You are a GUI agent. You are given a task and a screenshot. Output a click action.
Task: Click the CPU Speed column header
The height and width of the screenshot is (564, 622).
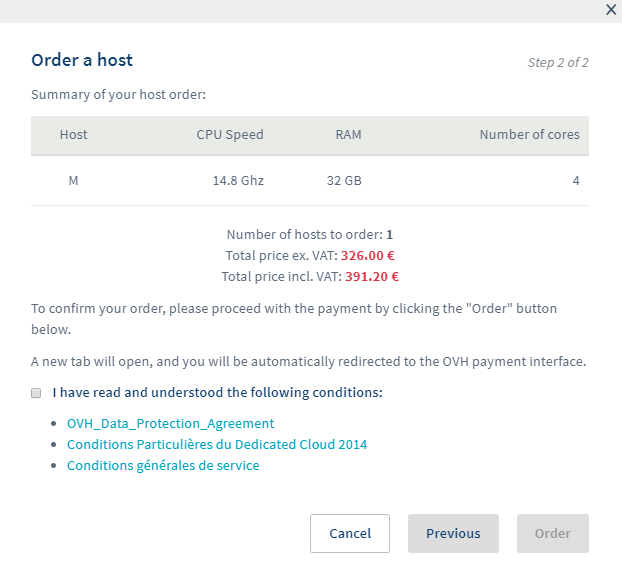coord(230,134)
